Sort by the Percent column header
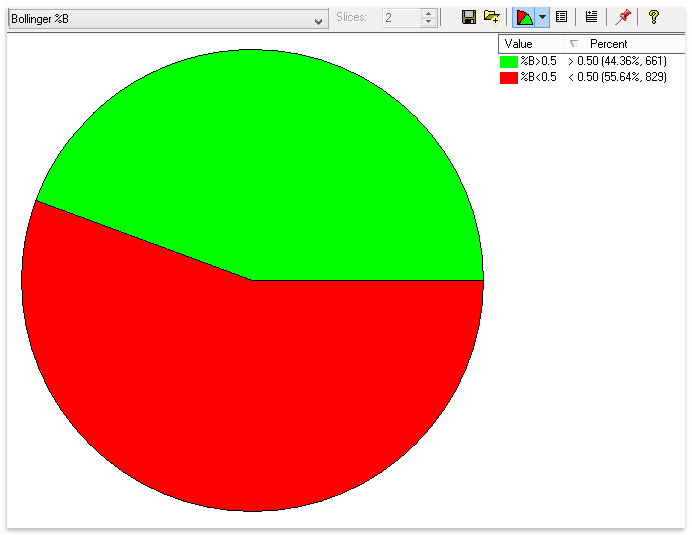Image resolution: width=692 pixels, height=535 pixels. tap(624, 44)
